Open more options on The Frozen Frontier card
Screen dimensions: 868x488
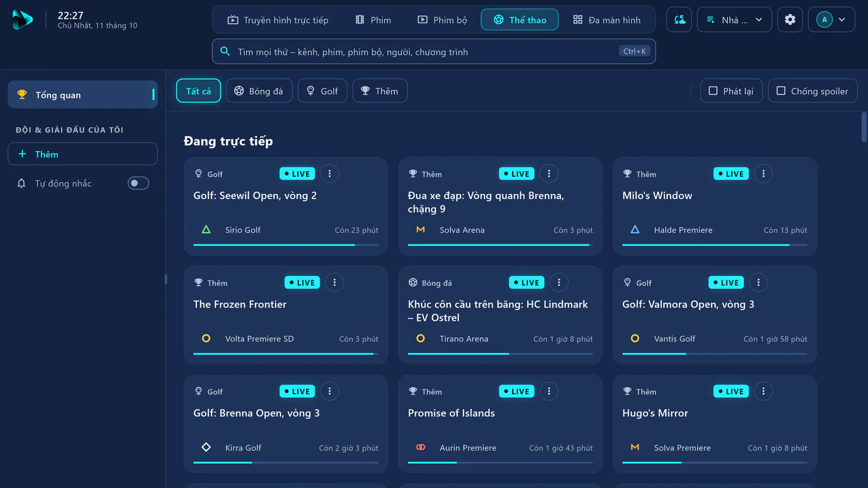(335, 282)
